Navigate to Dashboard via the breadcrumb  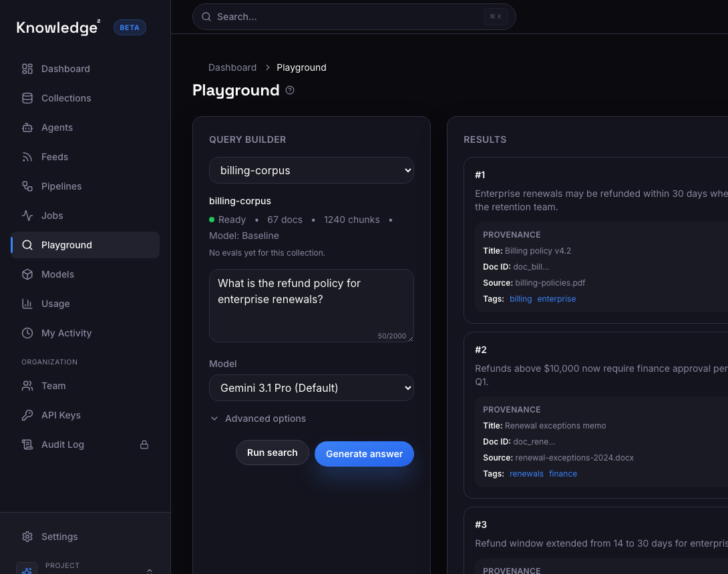[x=232, y=67]
